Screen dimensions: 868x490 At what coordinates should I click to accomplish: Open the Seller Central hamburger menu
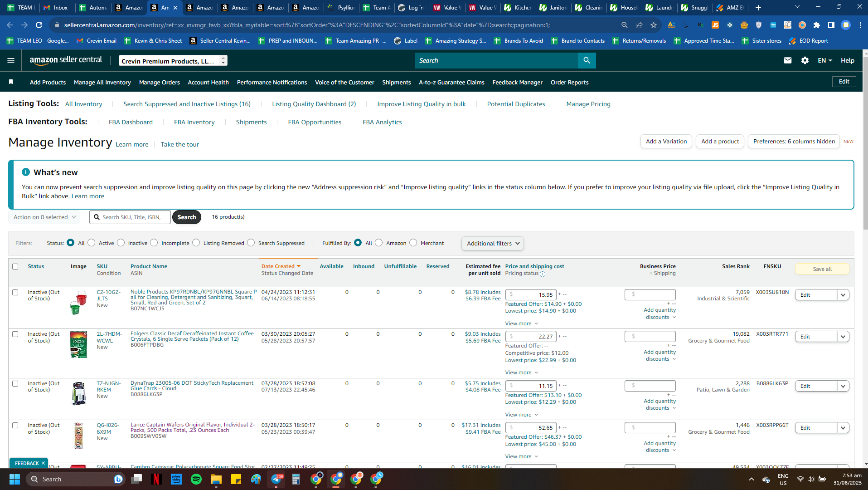(11, 60)
